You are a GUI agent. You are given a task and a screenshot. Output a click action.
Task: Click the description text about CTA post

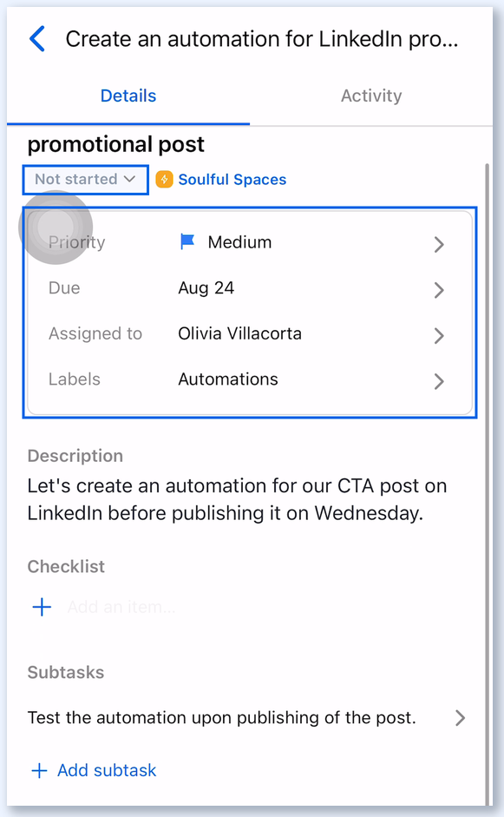237,500
